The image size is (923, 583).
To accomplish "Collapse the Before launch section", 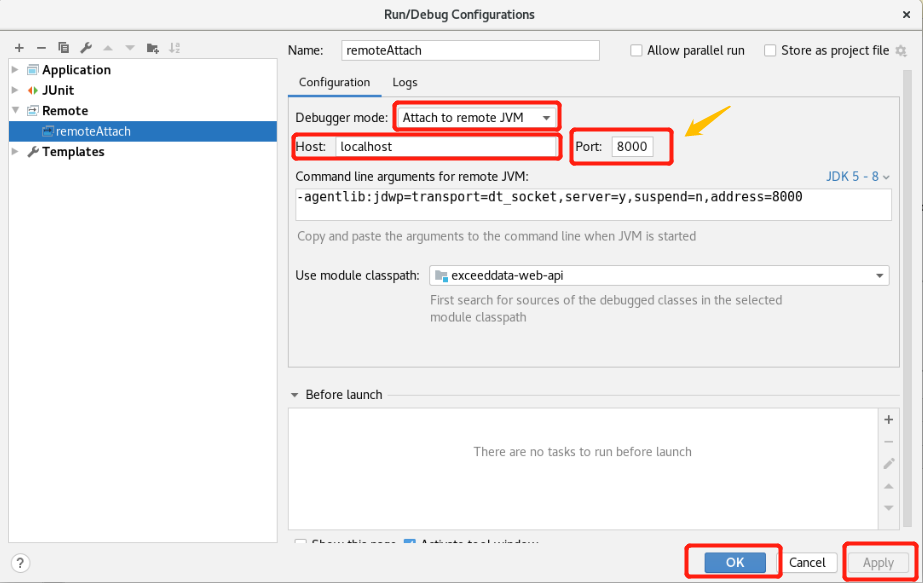I will tap(294, 395).
